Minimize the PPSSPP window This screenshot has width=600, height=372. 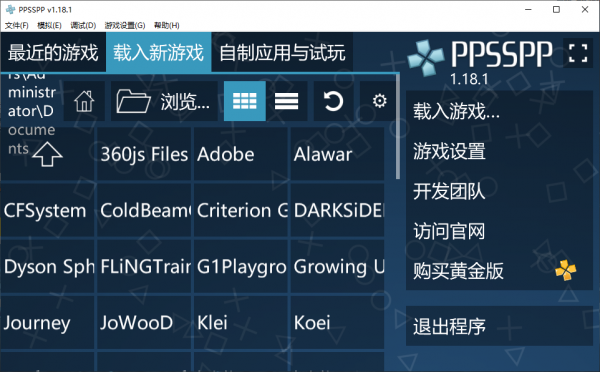pos(528,9)
